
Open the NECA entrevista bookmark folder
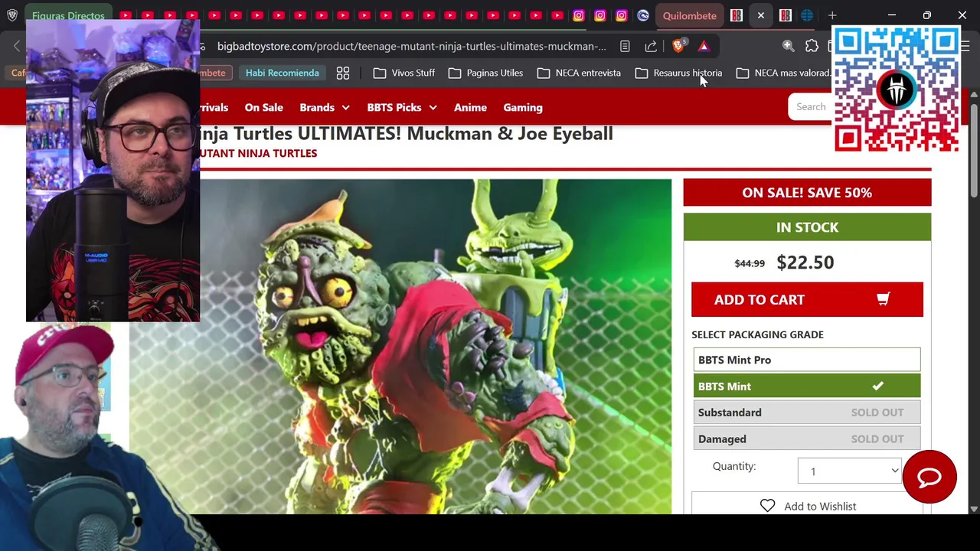[578, 73]
